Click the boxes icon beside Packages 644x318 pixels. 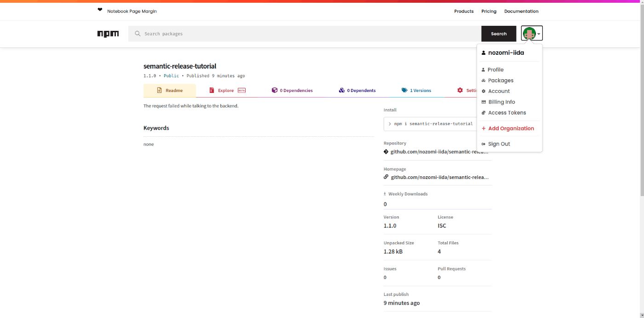coord(483,81)
